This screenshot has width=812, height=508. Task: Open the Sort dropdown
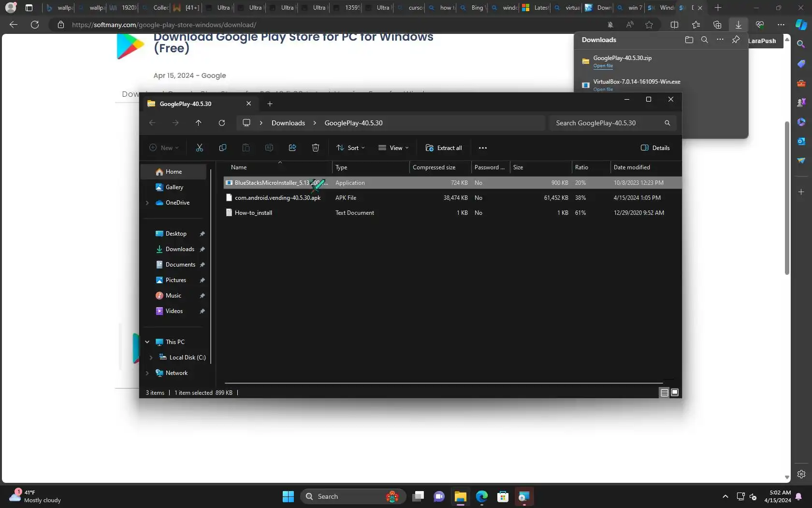tap(350, 148)
